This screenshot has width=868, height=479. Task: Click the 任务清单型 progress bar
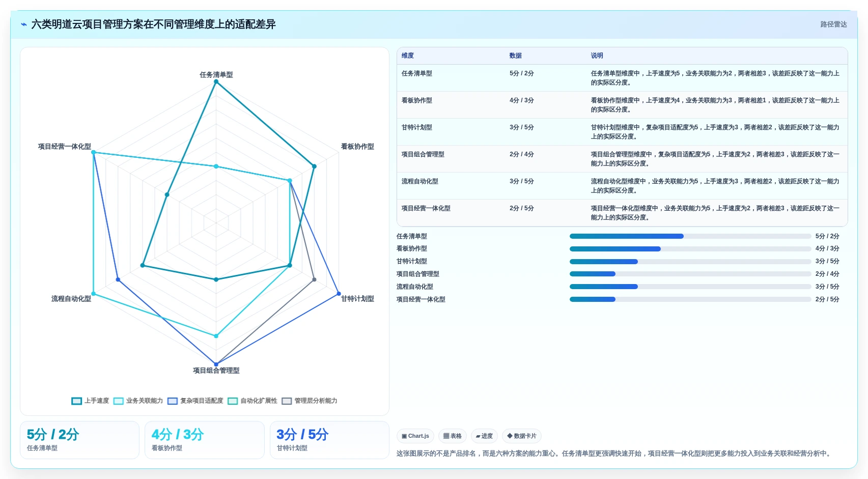(x=690, y=236)
